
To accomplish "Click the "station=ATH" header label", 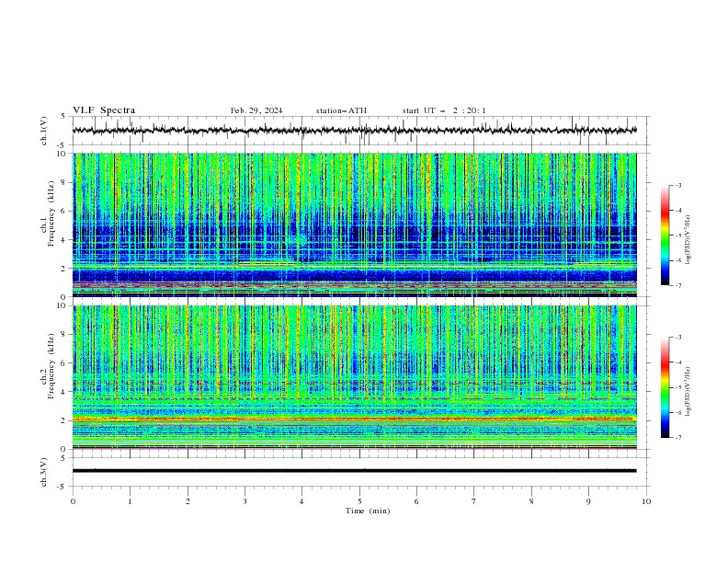I will (341, 110).
